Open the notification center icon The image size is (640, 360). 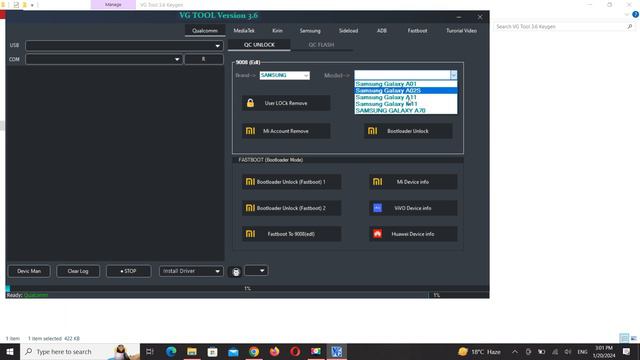click(627, 351)
